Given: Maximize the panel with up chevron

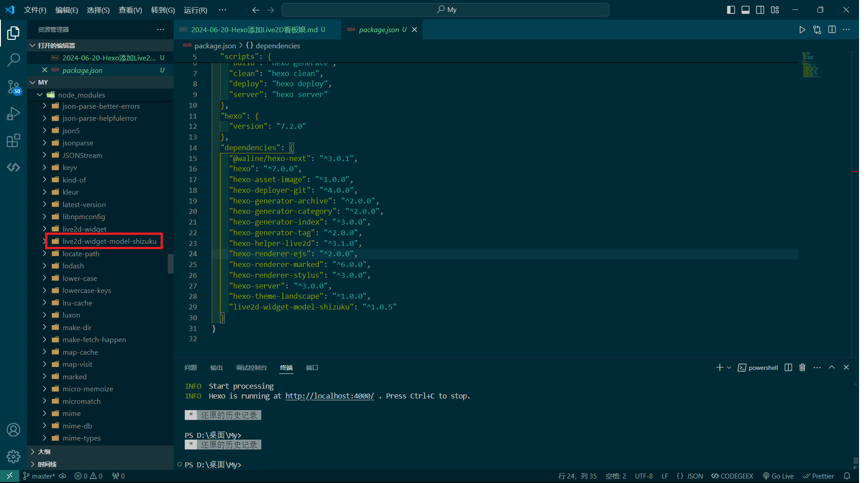Looking at the screenshot, I should [x=832, y=367].
